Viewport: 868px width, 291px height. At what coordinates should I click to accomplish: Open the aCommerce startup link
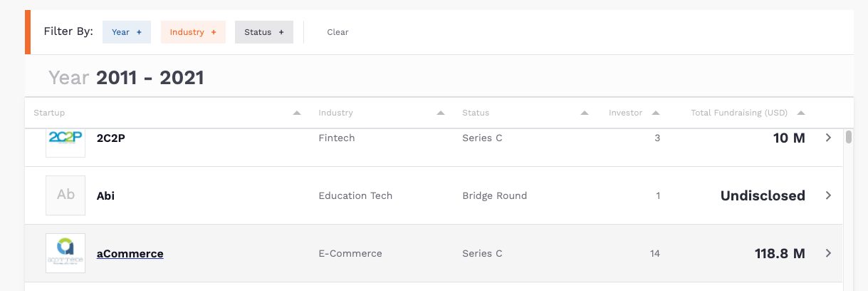coord(130,253)
